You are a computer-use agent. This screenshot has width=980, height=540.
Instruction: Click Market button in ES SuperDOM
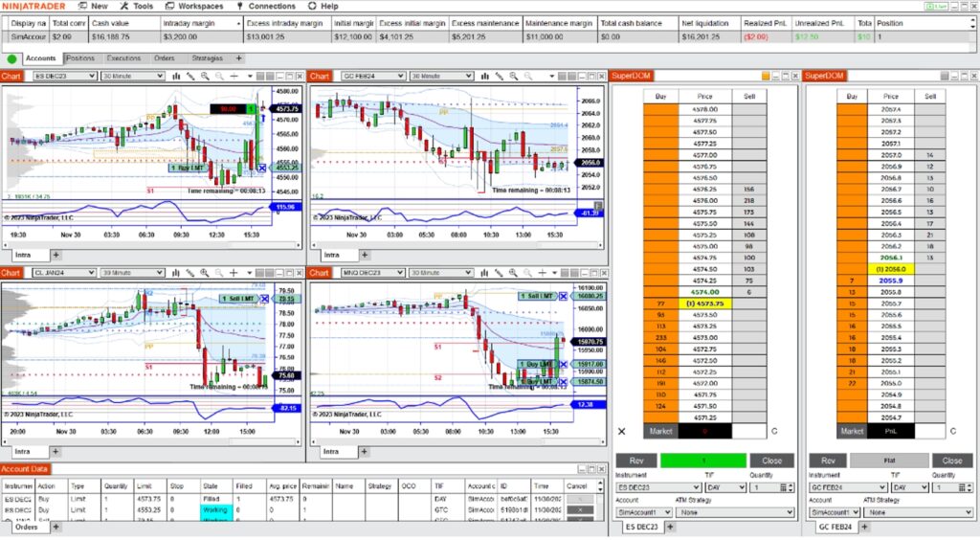660,431
